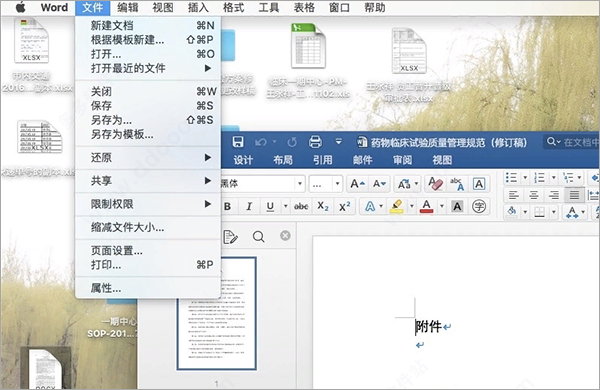Click the increase font size icon
Viewport: 600px width, 390px height.
tap(357, 184)
